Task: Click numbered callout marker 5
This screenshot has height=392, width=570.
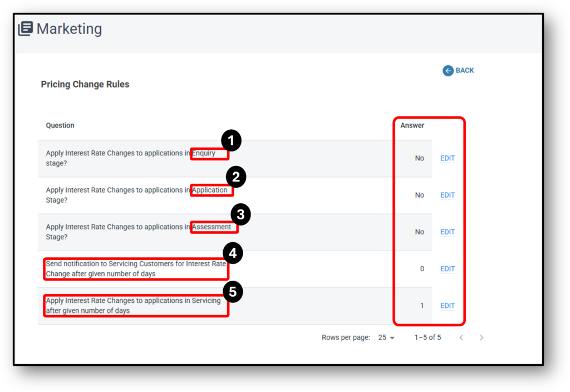Action: [x=233, y=292]
